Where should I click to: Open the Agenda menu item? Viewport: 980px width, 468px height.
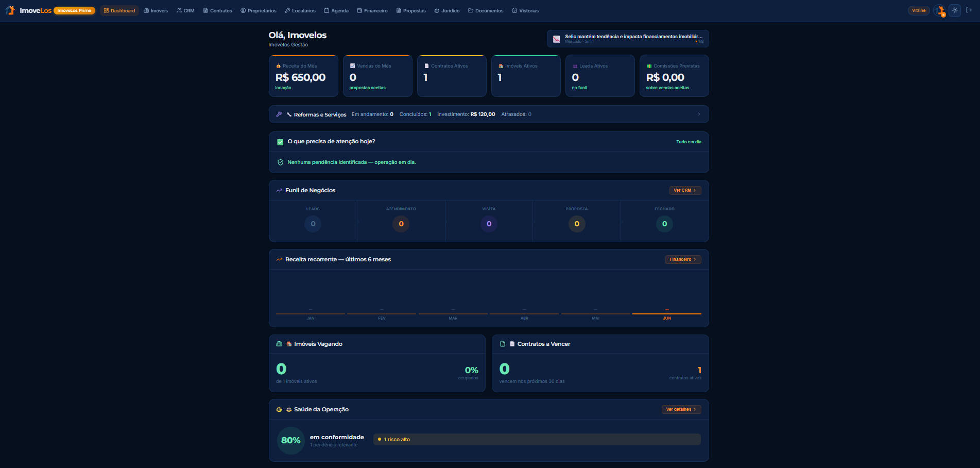336,10
